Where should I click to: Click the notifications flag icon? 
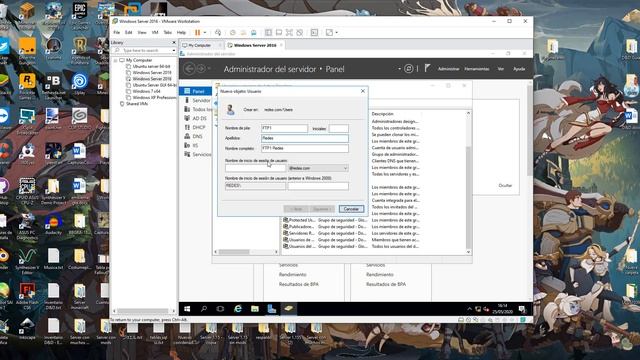427,68
